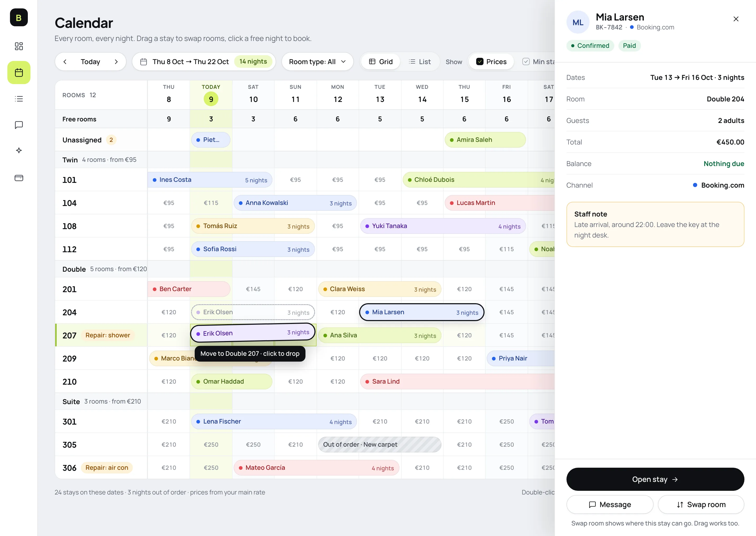
Task: Click the 14 nights badge
Action: tap(253, 62)
